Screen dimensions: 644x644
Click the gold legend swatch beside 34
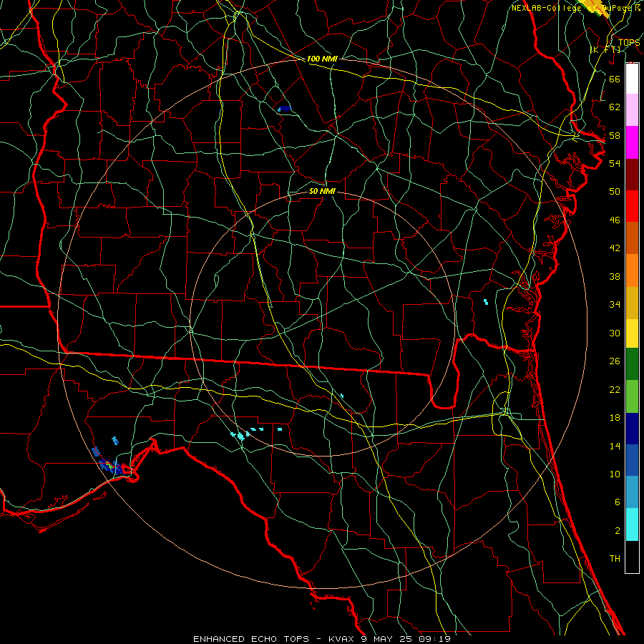[632, 303]
